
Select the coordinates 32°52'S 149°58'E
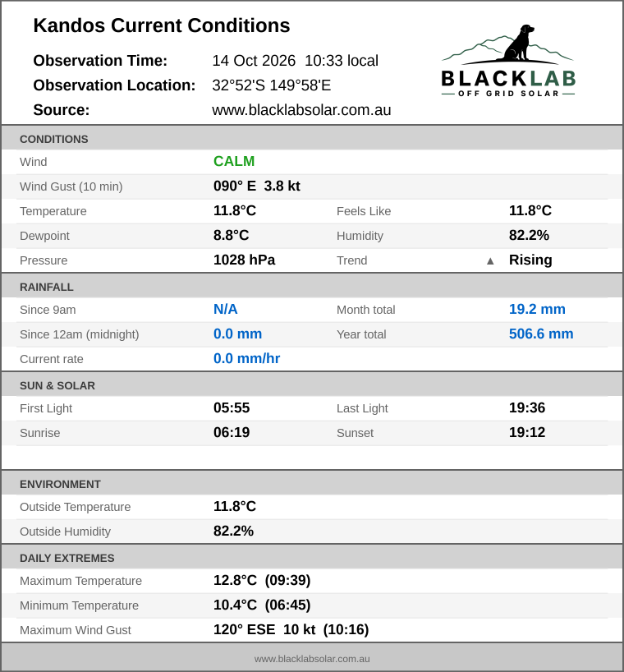(272, 85)
